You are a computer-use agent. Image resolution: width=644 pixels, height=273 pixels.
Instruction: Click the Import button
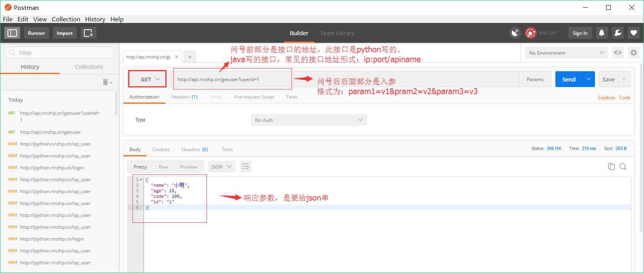point(64,33)
